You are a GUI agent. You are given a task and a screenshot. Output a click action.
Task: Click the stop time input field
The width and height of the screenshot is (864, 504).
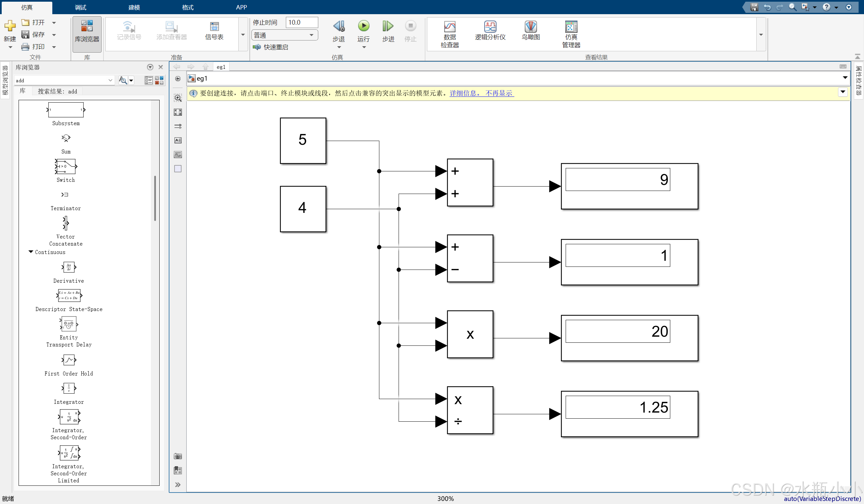click(301, 22)
